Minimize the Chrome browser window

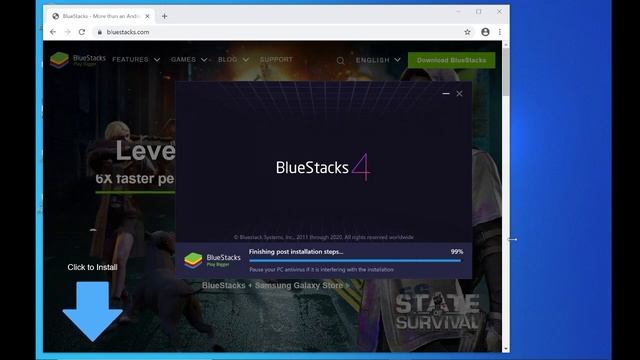coord(458,12)
